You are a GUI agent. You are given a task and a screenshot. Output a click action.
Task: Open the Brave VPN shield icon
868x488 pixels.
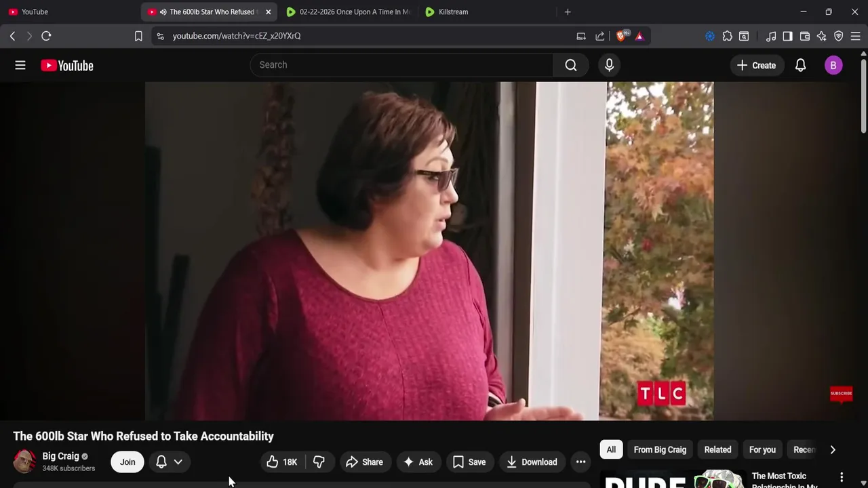pos(839,36)
